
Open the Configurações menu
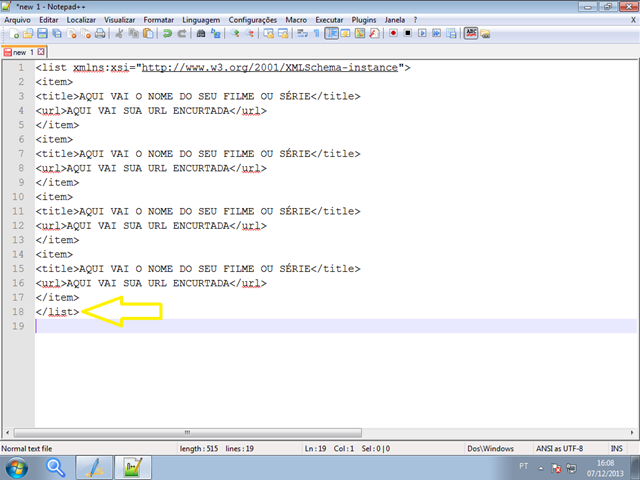point(253,20)
